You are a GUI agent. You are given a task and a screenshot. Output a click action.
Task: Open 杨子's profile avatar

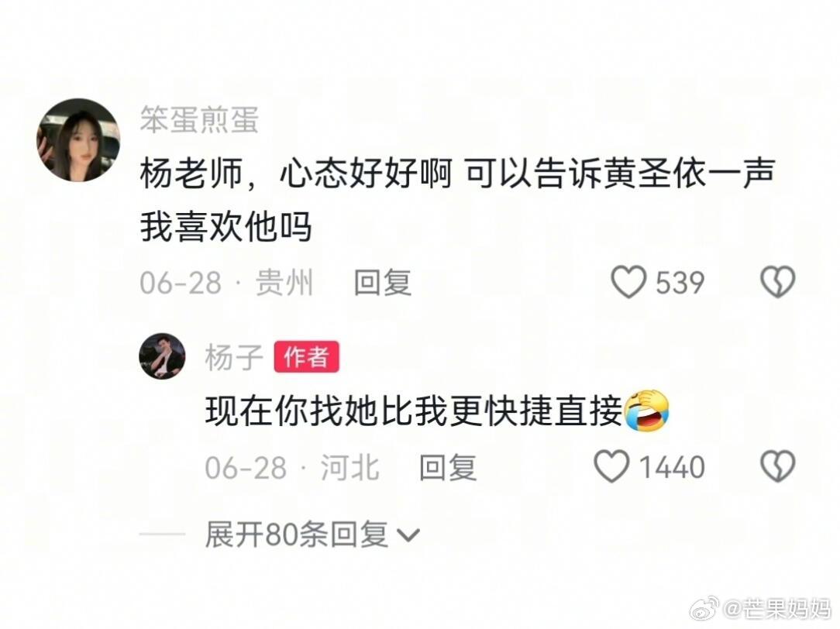click(x=162, y=356)
